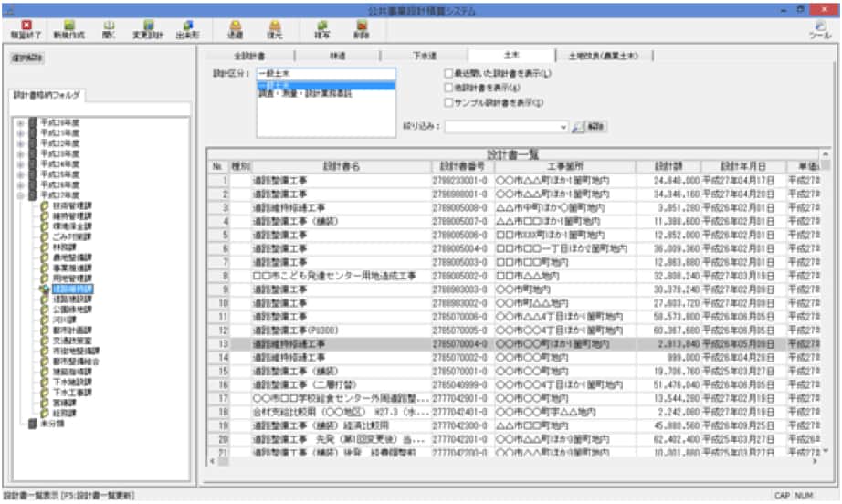Click the 開く open icon
Viewport: 842px width, 504px height.
[x=109, y=26]
